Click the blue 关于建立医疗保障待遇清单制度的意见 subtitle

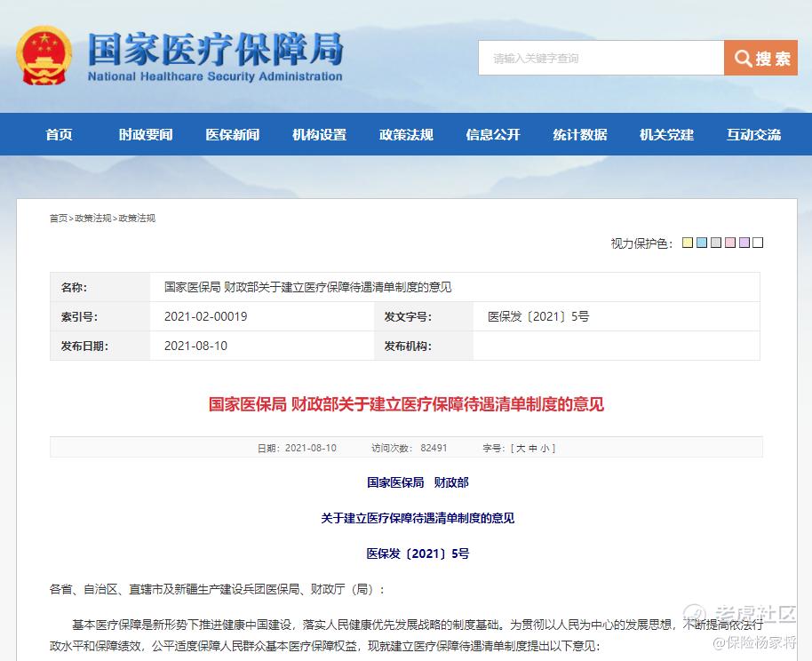point(418,518)
